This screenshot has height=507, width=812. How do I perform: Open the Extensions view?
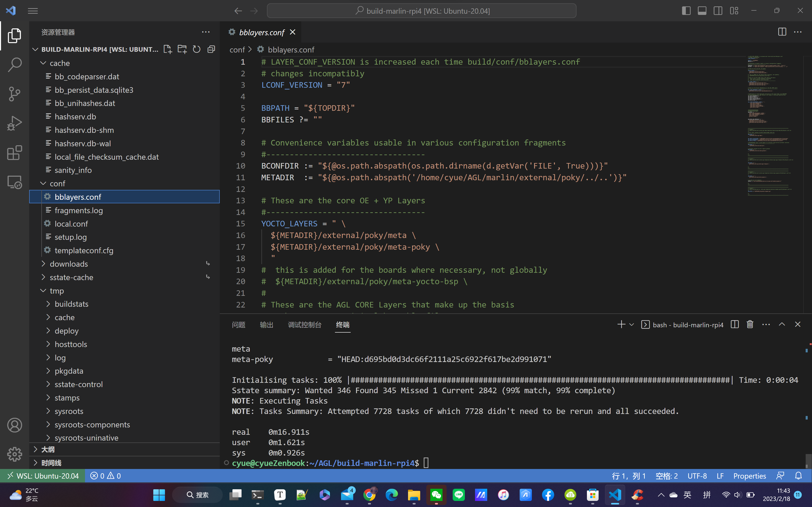(x=14, y=153)
